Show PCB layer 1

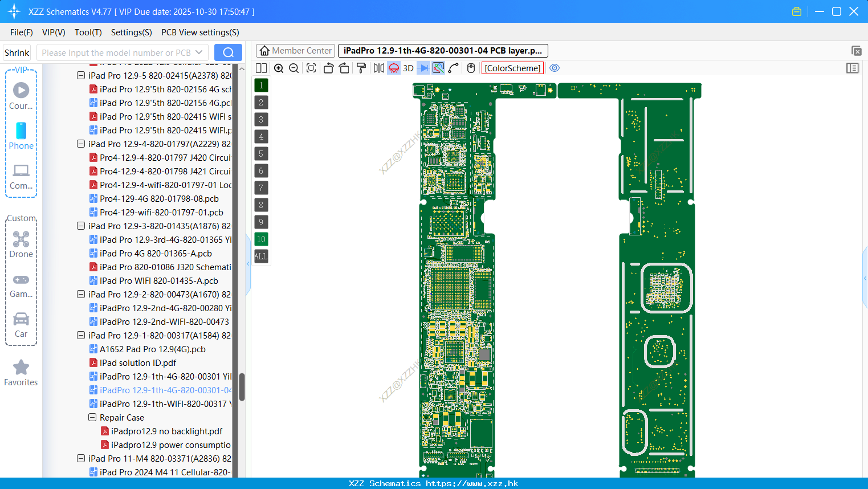click(261, 85)
